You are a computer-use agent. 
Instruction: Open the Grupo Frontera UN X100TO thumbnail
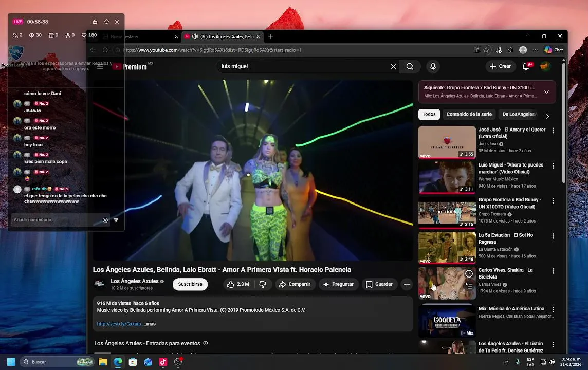pos(447,213)
